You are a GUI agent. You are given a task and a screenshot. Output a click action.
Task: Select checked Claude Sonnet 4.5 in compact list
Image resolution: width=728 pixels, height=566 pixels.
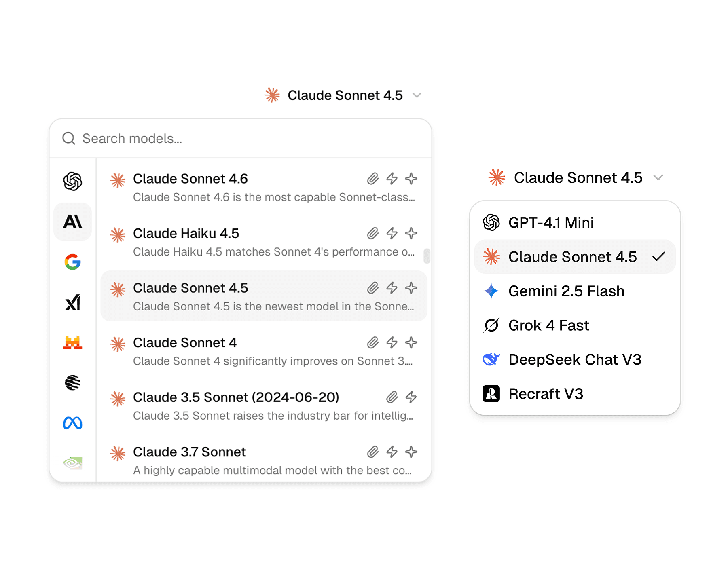pyautogui.click(x=575, y=257)
